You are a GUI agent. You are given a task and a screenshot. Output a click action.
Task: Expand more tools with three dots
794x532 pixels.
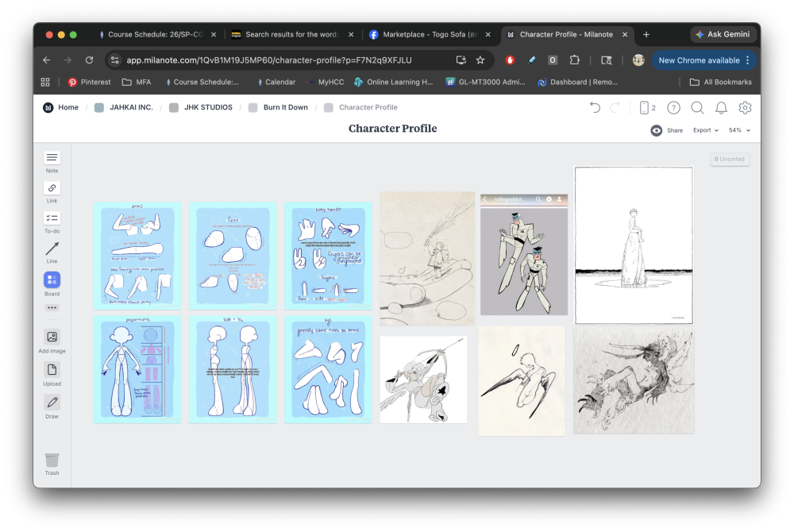pos(52,307)
